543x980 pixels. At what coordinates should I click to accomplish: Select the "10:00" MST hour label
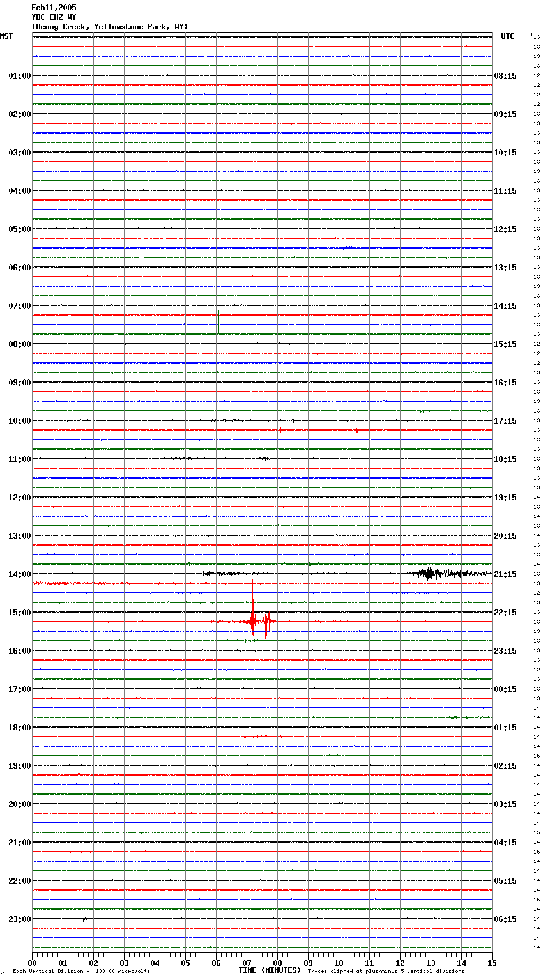pyautogui.click(x=19, y=421)
